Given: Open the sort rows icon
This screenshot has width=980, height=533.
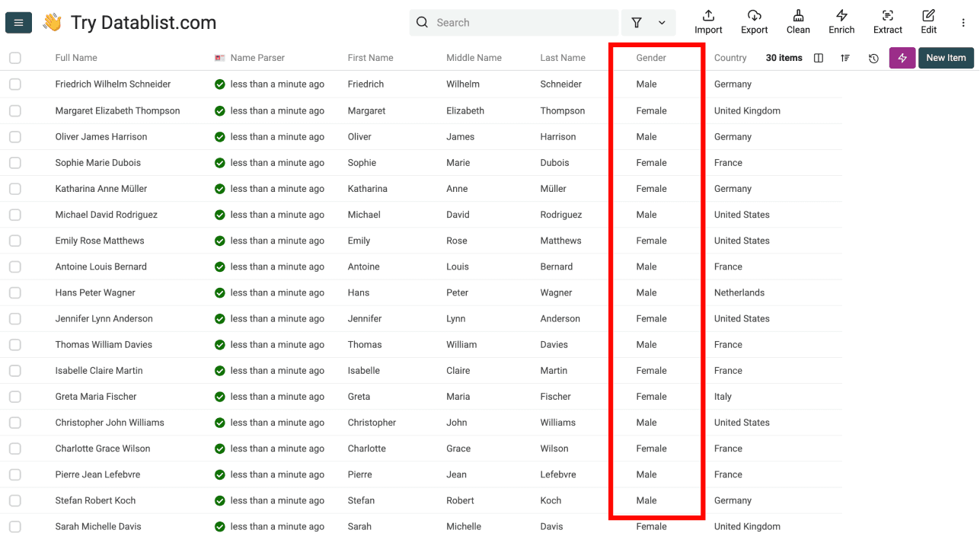Looking at the screenshot, I should [x=845, y=58].
